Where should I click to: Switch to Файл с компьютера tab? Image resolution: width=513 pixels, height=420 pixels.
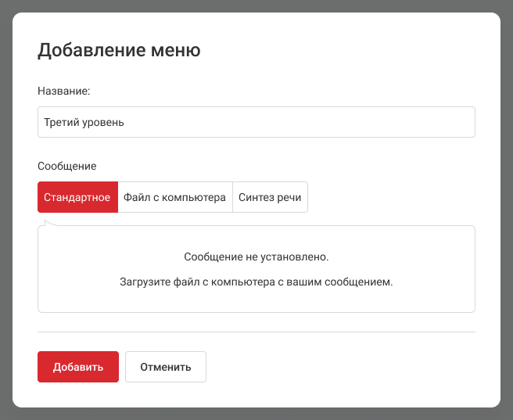point(174,197)
